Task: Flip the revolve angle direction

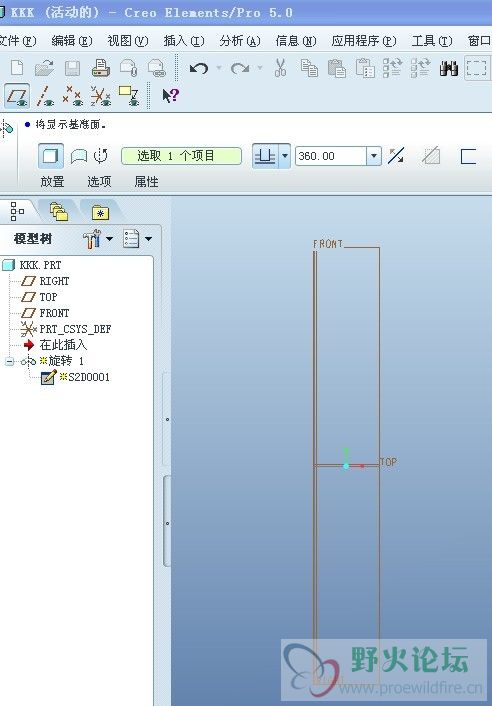Action: pos(396,156)
